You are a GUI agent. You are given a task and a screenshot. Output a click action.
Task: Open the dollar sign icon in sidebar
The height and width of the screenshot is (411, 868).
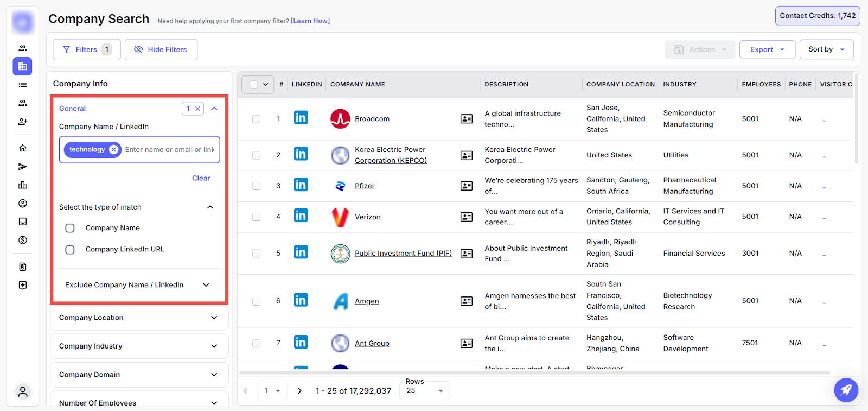tap(23, 240)
